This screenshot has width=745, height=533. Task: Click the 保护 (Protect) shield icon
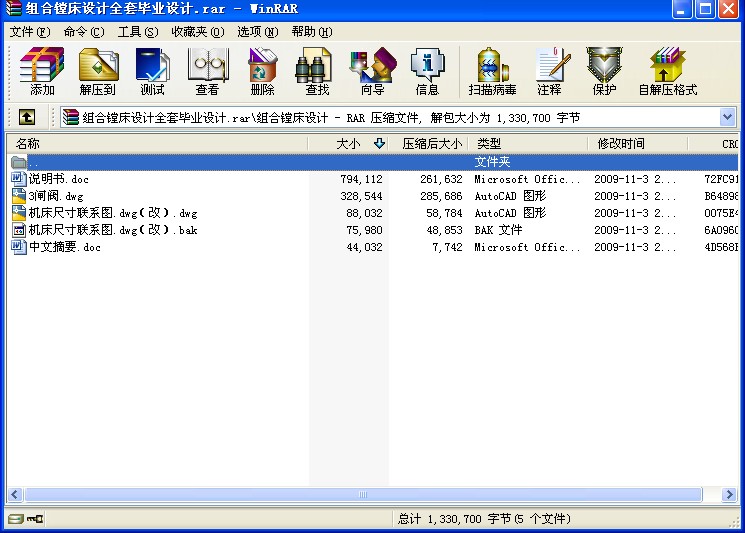tap(604, 71)
